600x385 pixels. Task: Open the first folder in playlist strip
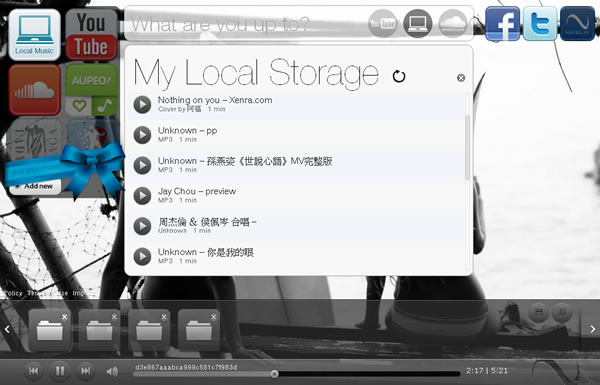pyautogui.click(x=49, y=331)
